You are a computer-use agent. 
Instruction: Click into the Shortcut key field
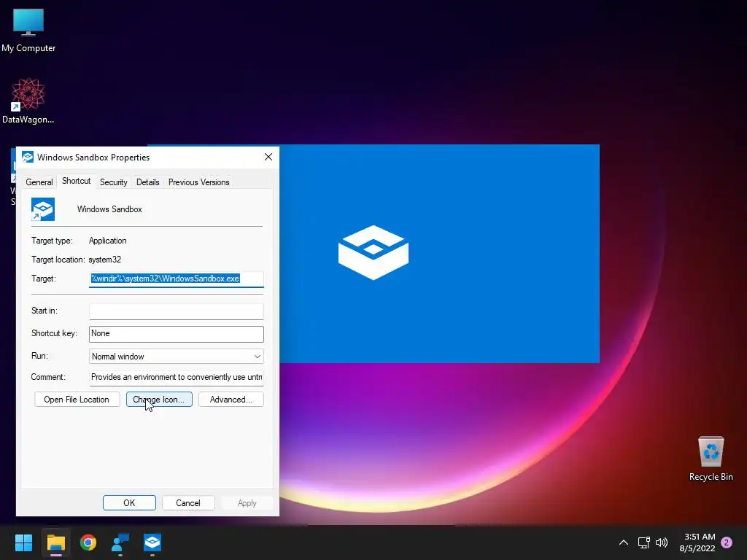[x=177, y=334]
